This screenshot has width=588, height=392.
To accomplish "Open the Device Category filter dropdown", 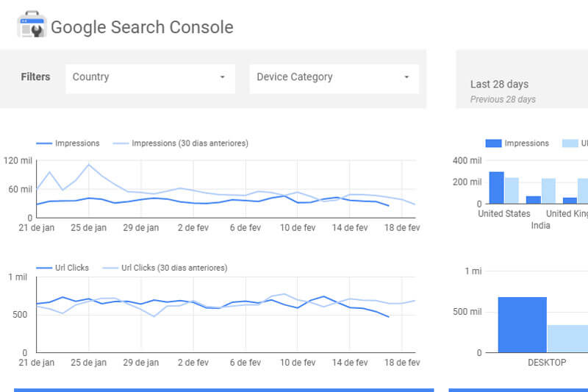I will point(334,79).
